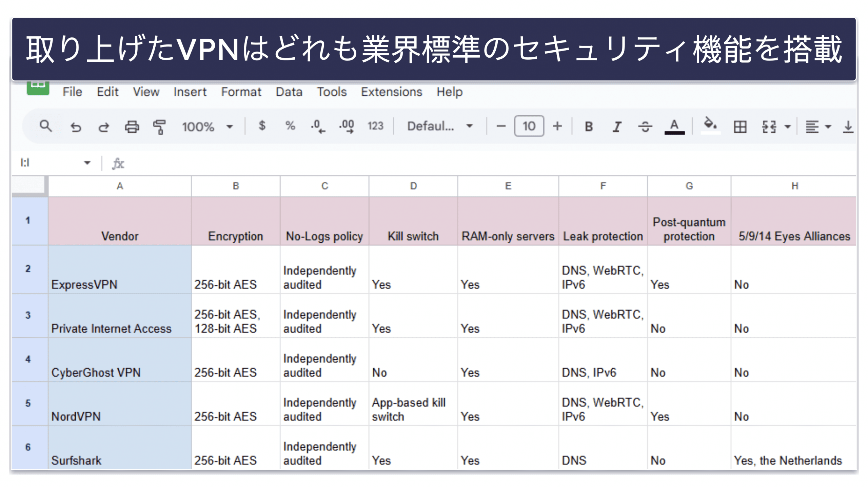Click the search menus magnifier icon
868x487 pixels.
tap(46, 126)
